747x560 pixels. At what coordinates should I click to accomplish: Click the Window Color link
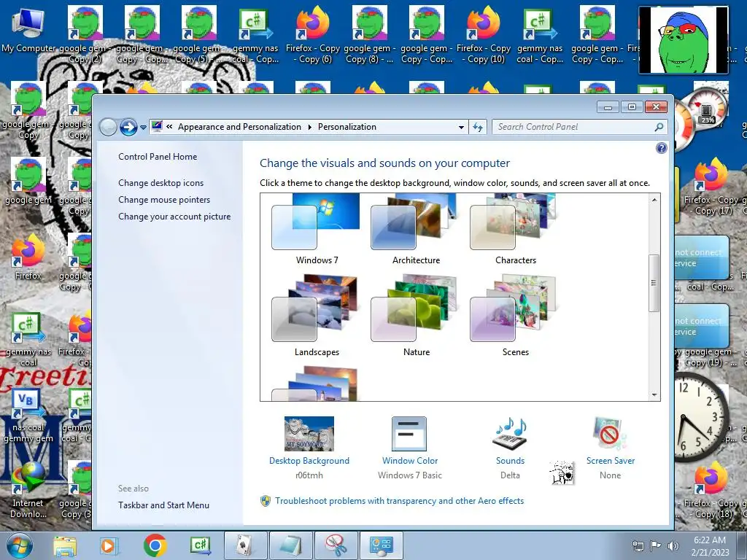tap(410, 461)
